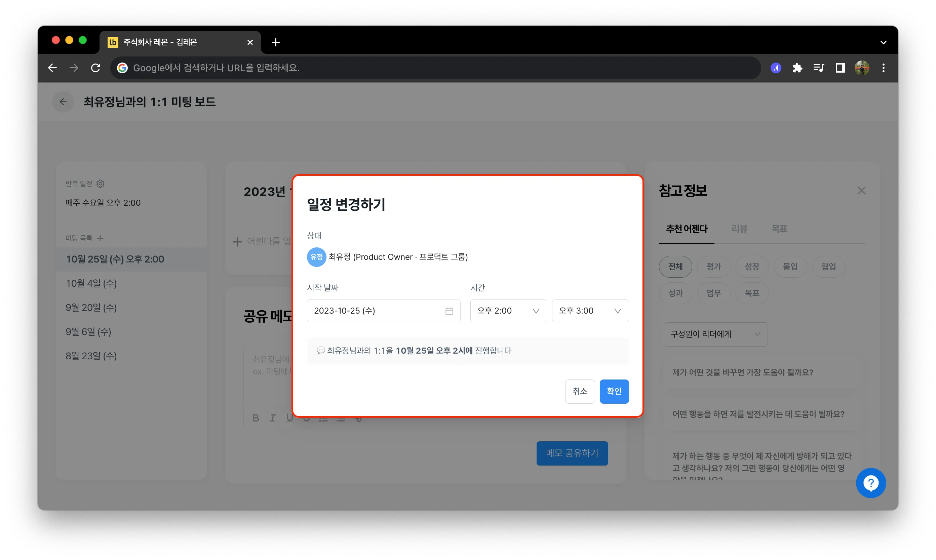Select the 성과 filter chip
936x560 pixels.
675,293
